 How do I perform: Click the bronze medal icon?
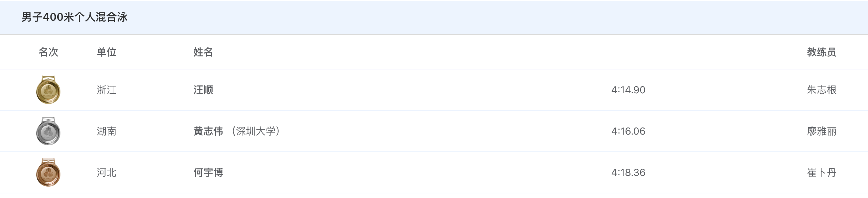[48, 173]
